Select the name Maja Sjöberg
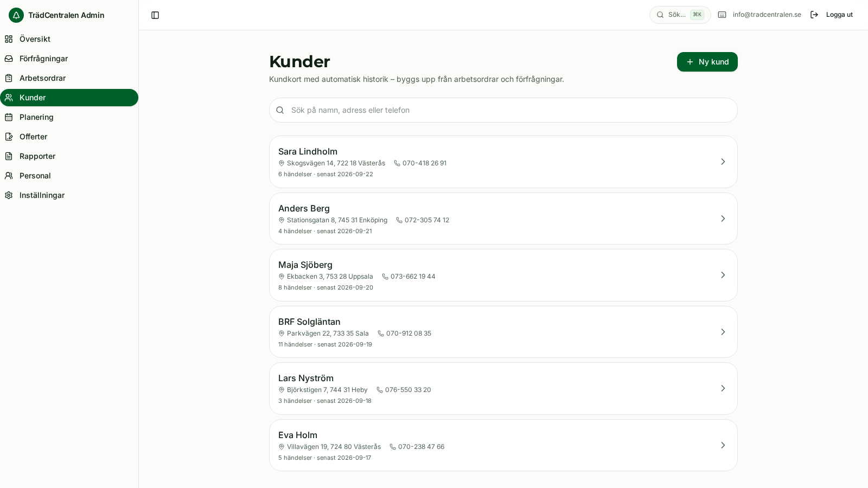The height and width of the screenshot is (488, 868). pos(305,265)
